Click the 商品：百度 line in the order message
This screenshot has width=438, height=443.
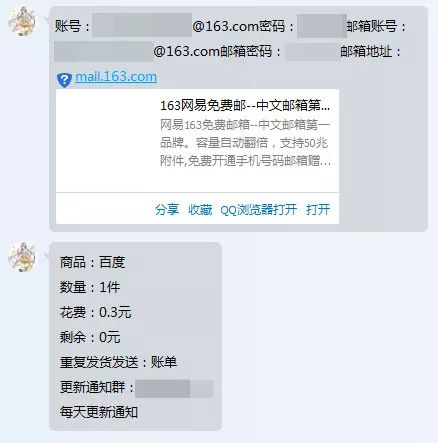(x=92, y=262)
